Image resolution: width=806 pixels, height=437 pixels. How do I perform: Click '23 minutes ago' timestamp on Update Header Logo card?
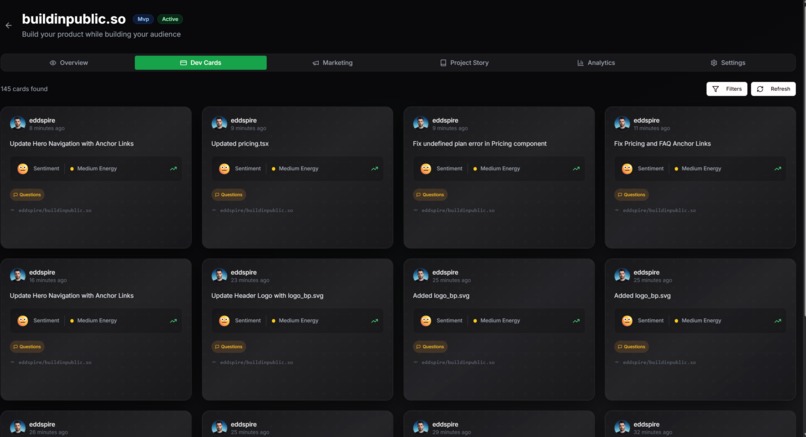tap(250, 281)
